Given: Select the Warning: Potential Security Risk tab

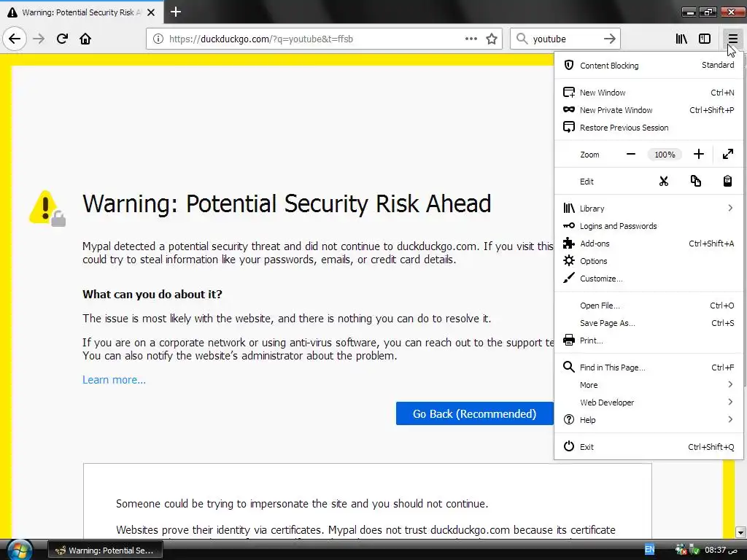Looking at the screenshot, I should tap(81, 12).
